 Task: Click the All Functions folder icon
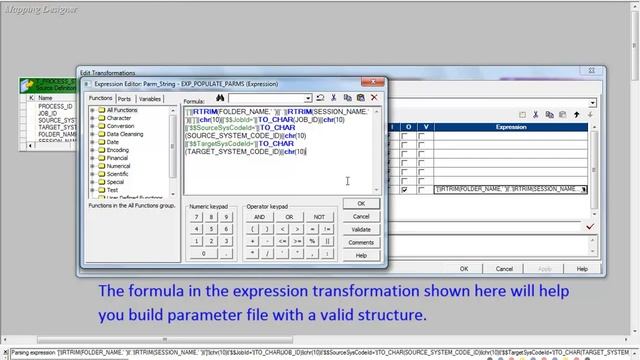(x=102, y=110)
